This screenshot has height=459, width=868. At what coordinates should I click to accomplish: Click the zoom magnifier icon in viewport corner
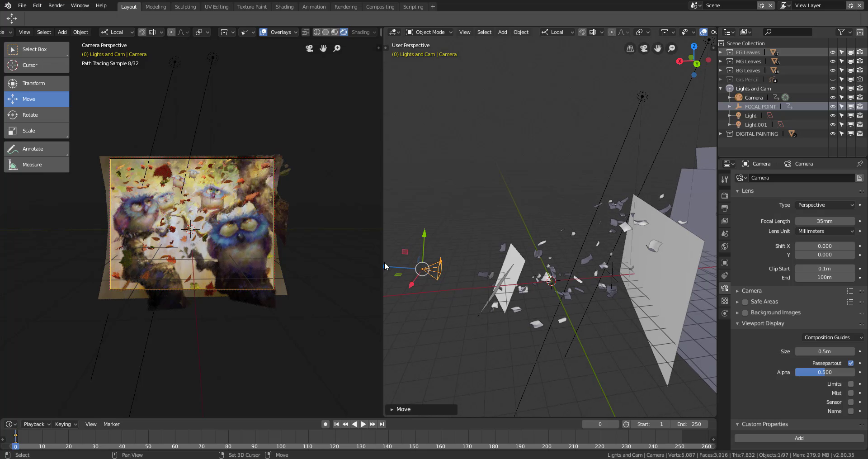coord(337,48)
